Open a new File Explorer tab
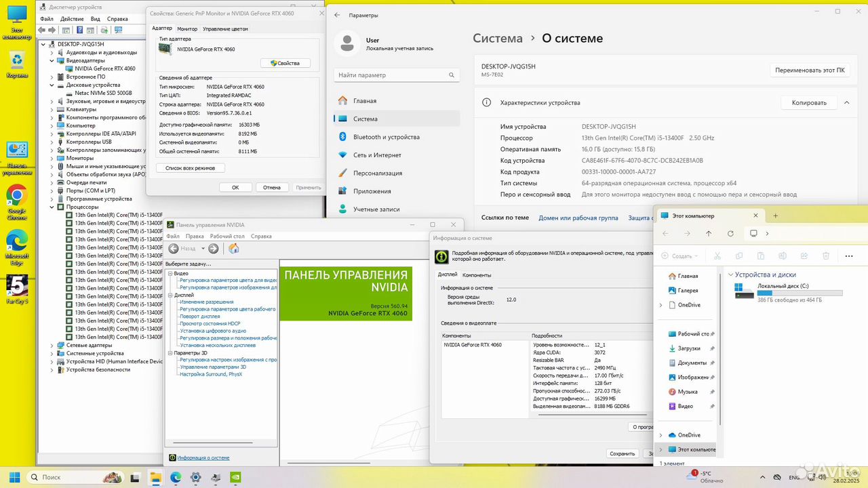Viewport: 868px width, 488px height. [x=776, y=216]
